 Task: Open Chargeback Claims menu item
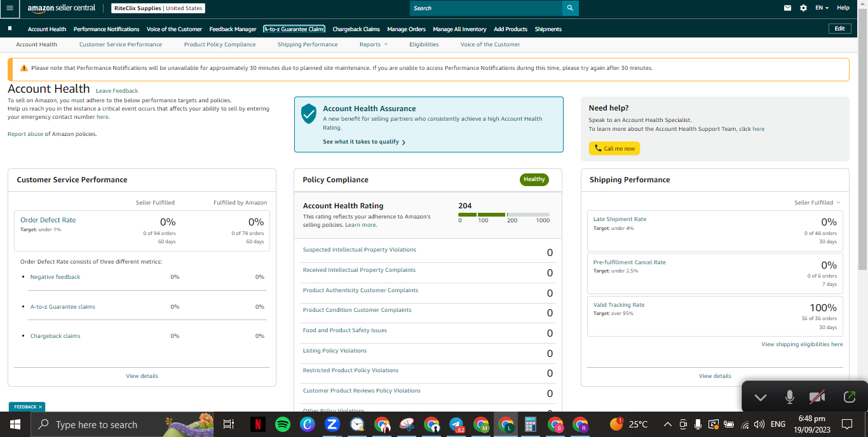(x=356, y=29)
